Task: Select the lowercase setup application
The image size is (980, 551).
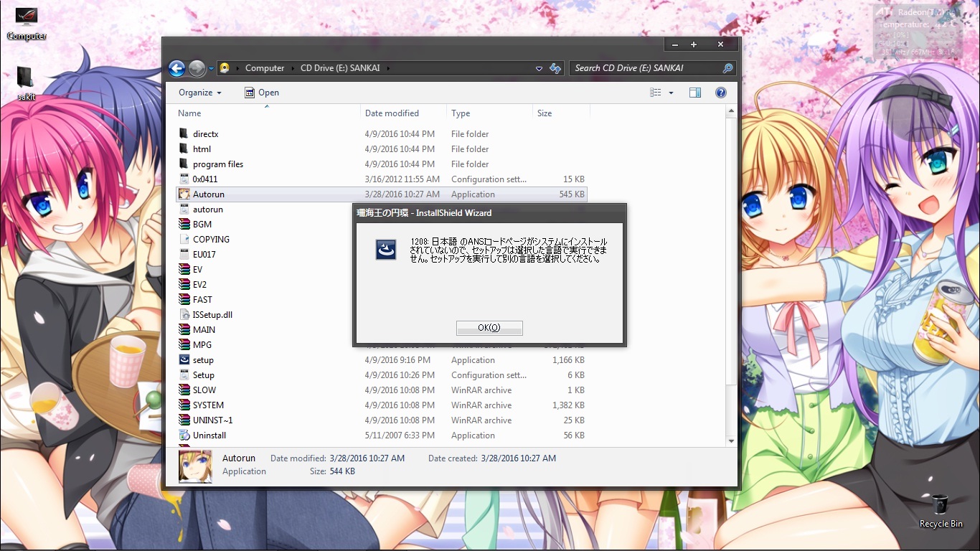Action: (x=203, y=360)
